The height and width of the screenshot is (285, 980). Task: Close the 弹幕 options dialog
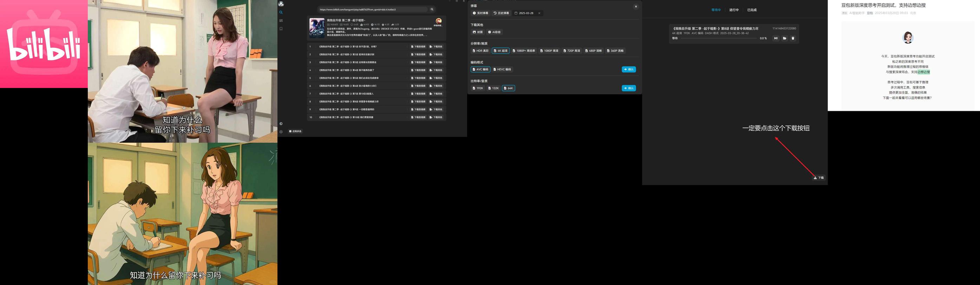[x=636, y=6]
